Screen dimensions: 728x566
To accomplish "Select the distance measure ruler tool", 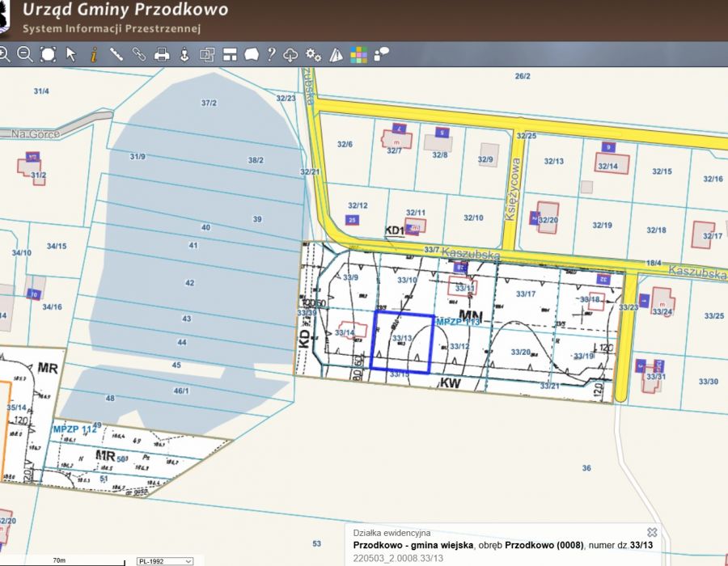I will click(x=116, y=54).
